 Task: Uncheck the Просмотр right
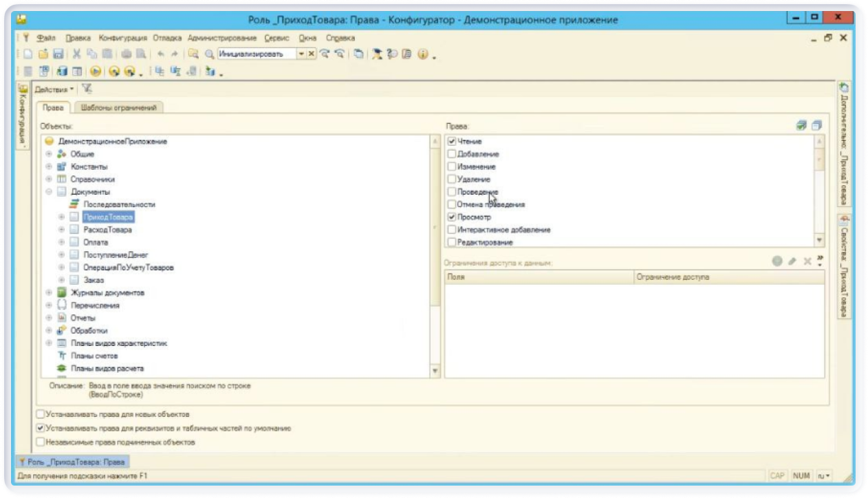click(x=452, y=217)
